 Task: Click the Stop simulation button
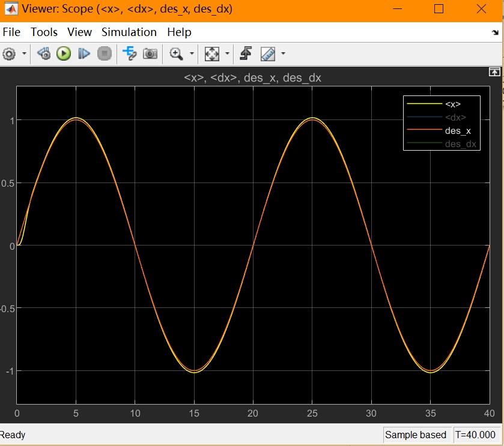105,53
